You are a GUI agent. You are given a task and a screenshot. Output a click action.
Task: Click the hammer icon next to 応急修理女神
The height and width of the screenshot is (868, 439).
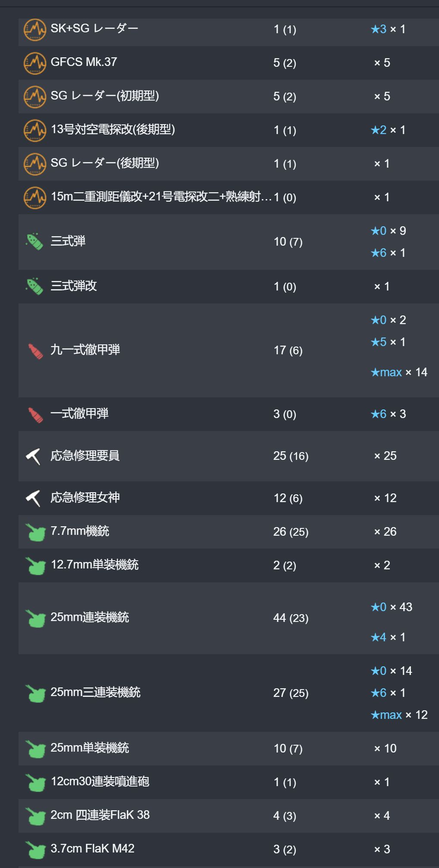pyautogui.click(x=33, y=498)
